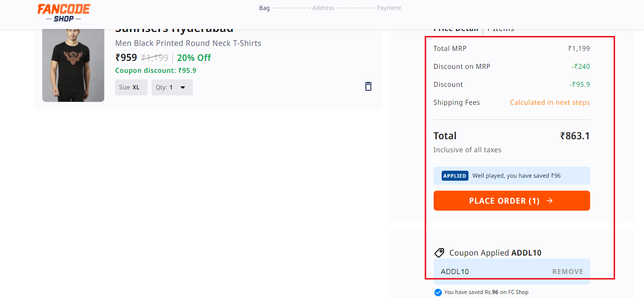The image size is (644, 298).
Task: Open the FanCode Shop logo
Action: tap(63, 12)
